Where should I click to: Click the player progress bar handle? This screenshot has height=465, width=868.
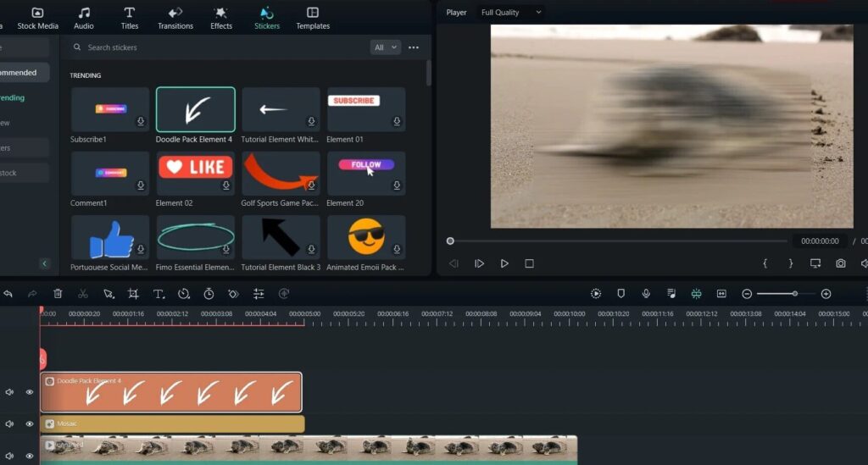[x=450, y=241]
